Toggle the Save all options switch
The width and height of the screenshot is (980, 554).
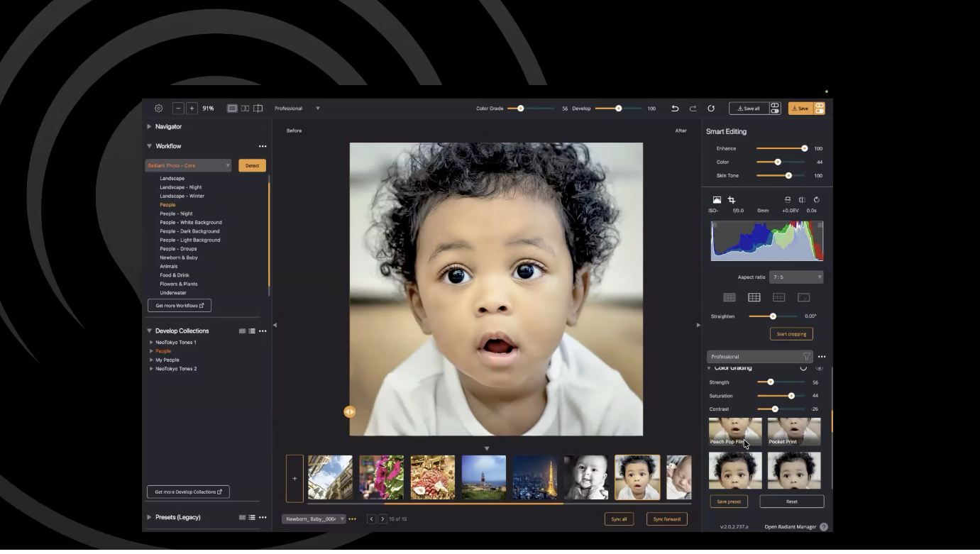[775, 109]
